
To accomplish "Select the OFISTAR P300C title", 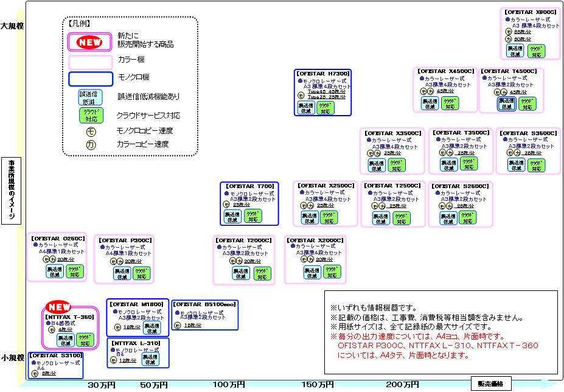I will pyautogui.click(x=125, y=240).
